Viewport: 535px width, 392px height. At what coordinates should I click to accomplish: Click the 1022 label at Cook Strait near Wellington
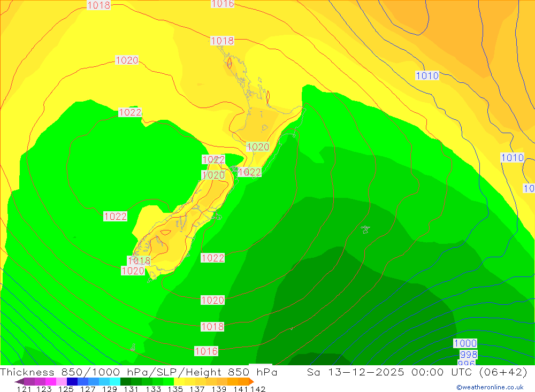pos(249,172)
